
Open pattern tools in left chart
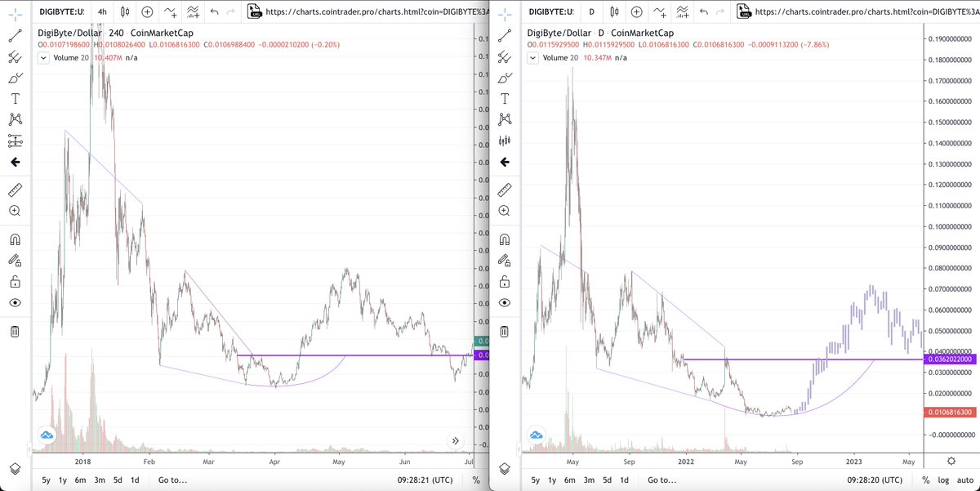[15, 120]
